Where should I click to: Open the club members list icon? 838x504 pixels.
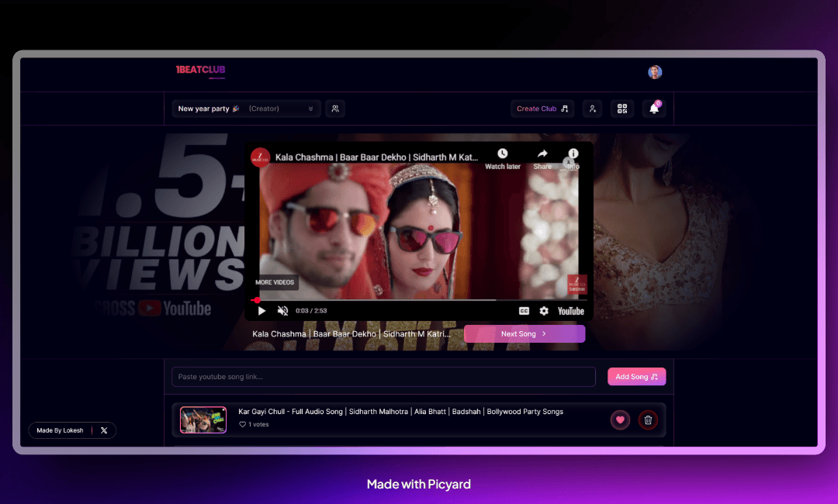[x=335, y=109]
